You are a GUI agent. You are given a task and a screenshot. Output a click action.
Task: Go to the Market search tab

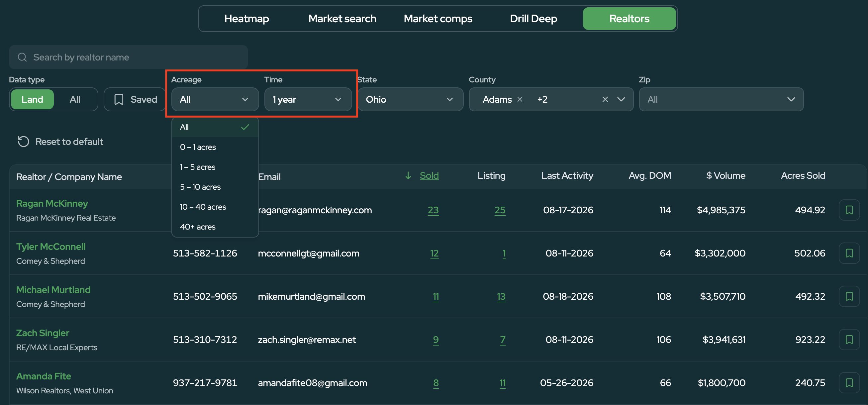pos(342,19)
